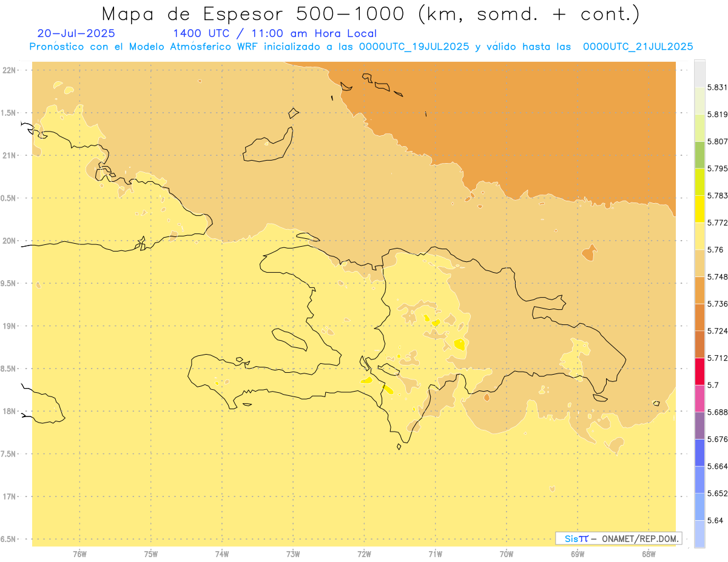Screen dimensions: 728x562
Task: Click the colorbar value 5.688
Action: pos(717,412)
